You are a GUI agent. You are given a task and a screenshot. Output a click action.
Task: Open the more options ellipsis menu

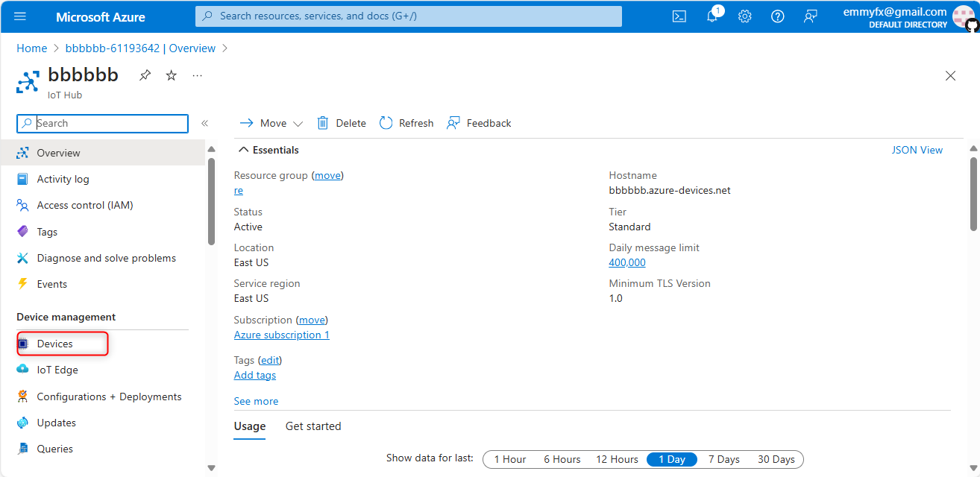coord(197,75)
